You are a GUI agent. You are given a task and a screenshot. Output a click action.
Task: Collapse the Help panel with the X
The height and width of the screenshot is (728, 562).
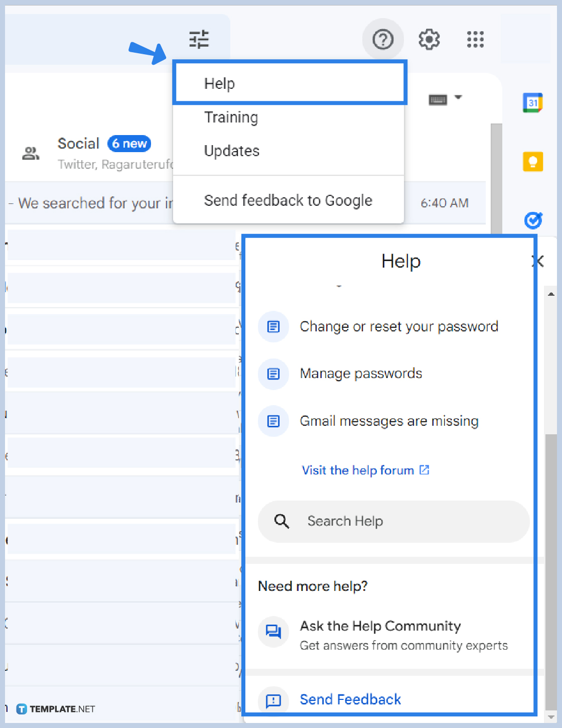538,261
